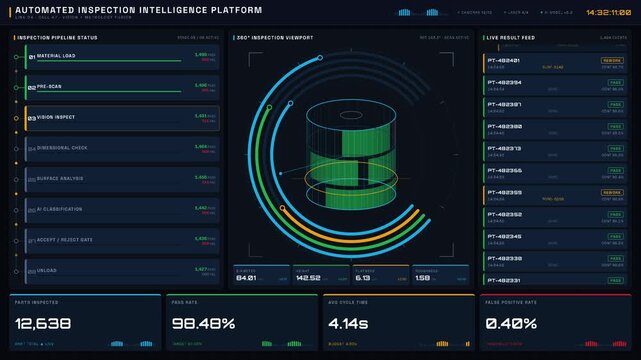Screen dimensions: 641x360
Task: Click the 3D cylinder part model
Action: (351, 153)
